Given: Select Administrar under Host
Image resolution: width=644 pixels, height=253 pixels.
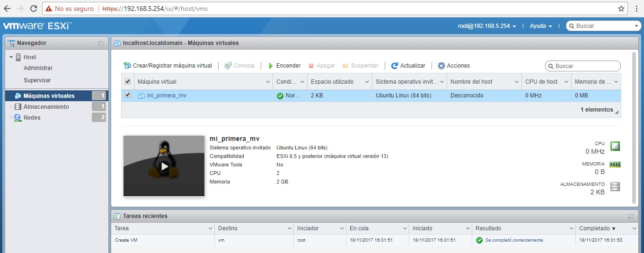Looking at the screenshot, I should tap(38, 68).
